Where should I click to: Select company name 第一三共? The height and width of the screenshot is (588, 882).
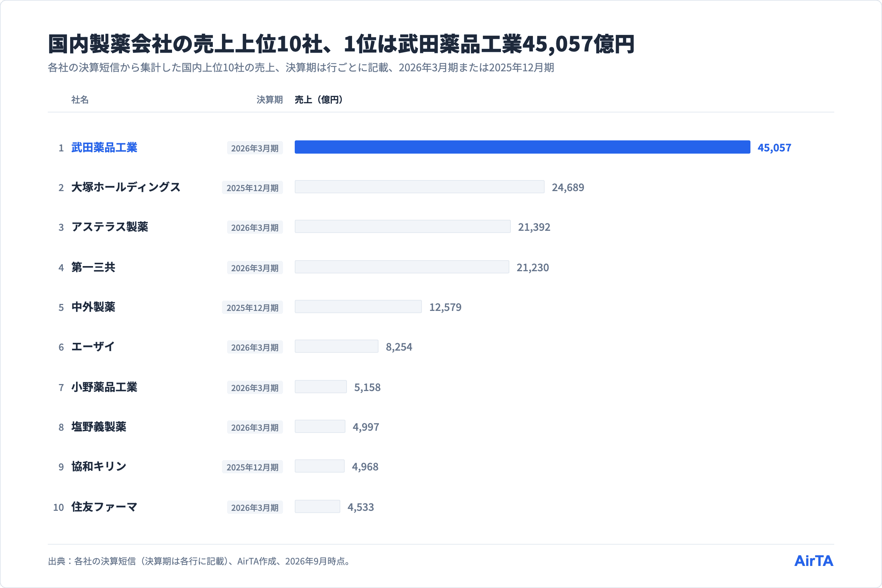(93, 267)
